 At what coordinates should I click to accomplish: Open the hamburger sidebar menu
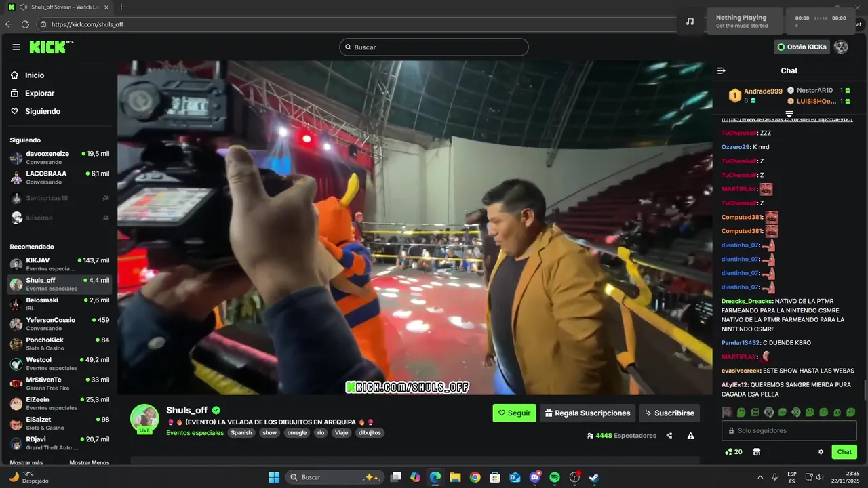16,47
